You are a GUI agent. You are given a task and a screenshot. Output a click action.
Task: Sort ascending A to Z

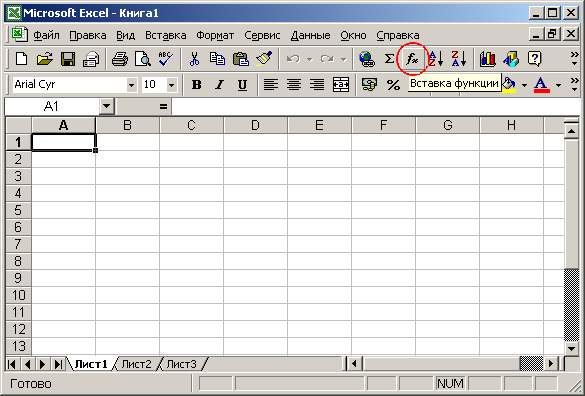[x=435, y=59]
